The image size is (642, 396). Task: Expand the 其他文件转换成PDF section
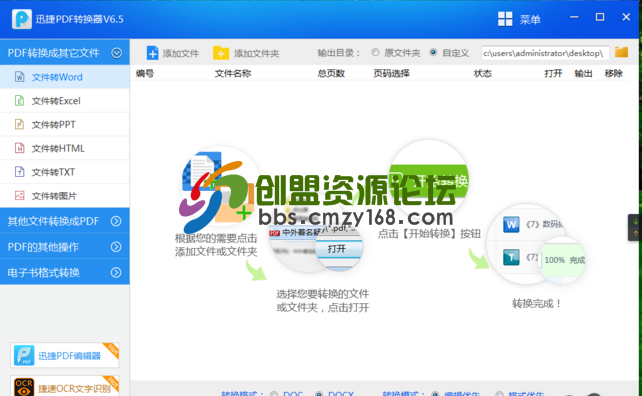pos(116,221)
